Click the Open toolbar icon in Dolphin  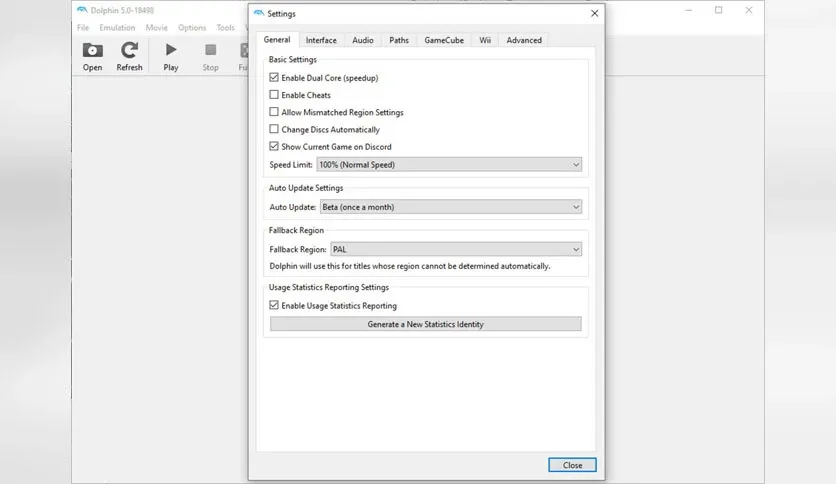coord(92,57)
